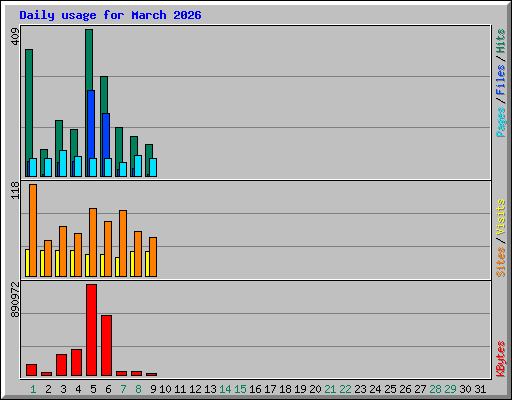Image resolution: width=512 pixels, height=400 pixels.
Task: Click the day 5 axis label
Action: coord(93,389)
